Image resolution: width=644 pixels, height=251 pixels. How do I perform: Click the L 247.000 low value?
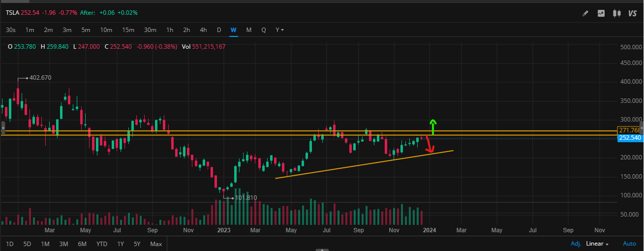coord(86,47)
